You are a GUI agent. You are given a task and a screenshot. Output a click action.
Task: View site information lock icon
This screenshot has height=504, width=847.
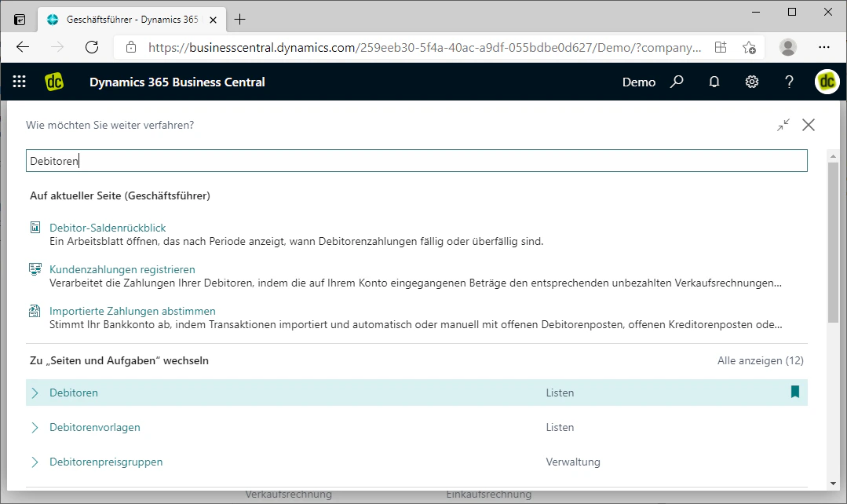pyautogui.click(x=131, y=47)
